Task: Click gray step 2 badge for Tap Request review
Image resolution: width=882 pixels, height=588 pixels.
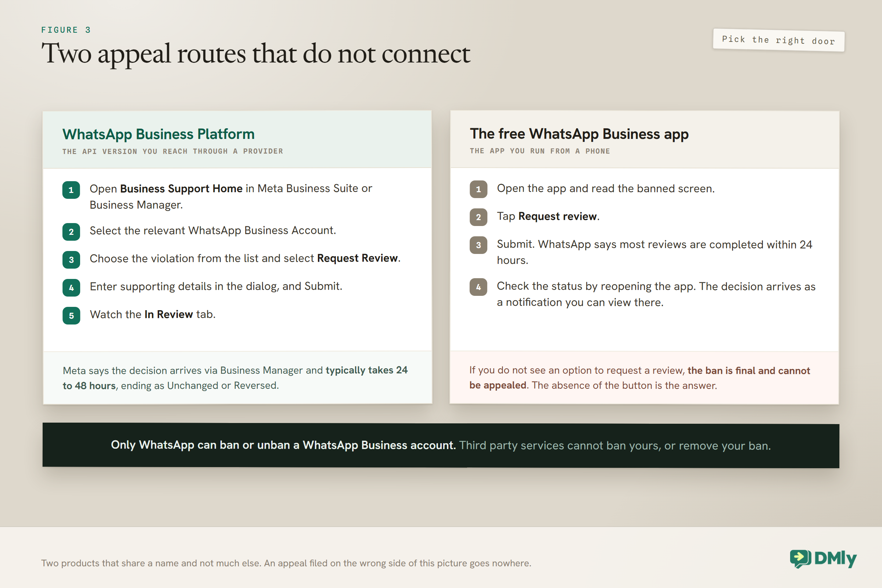Action: 478,217
